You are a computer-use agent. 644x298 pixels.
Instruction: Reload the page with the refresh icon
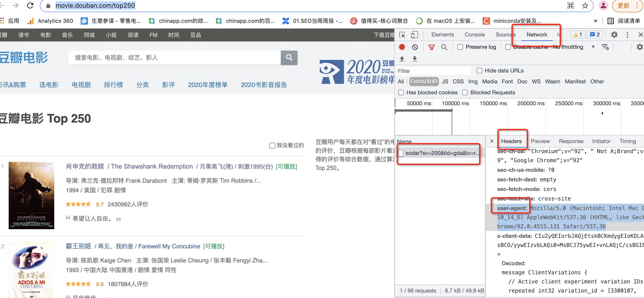coord(30,5)
